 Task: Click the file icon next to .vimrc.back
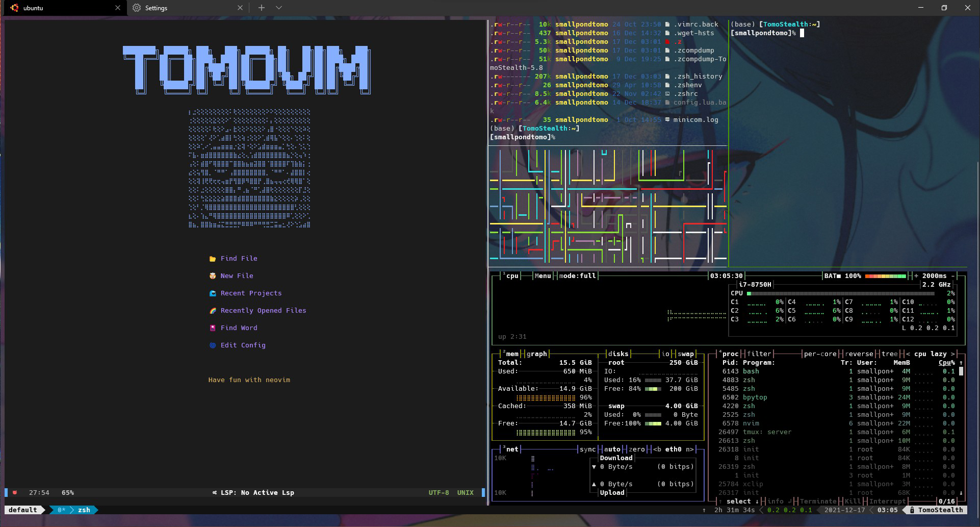point(667,24)
